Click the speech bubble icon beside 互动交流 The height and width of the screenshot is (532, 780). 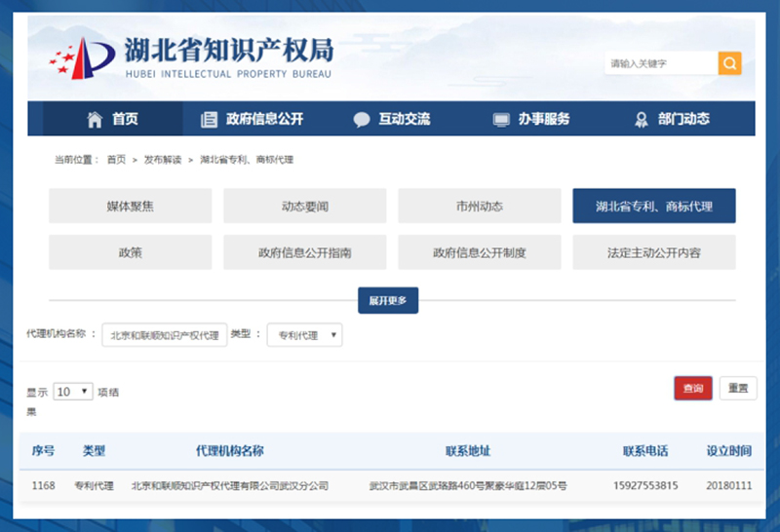(x=362, y=120)
